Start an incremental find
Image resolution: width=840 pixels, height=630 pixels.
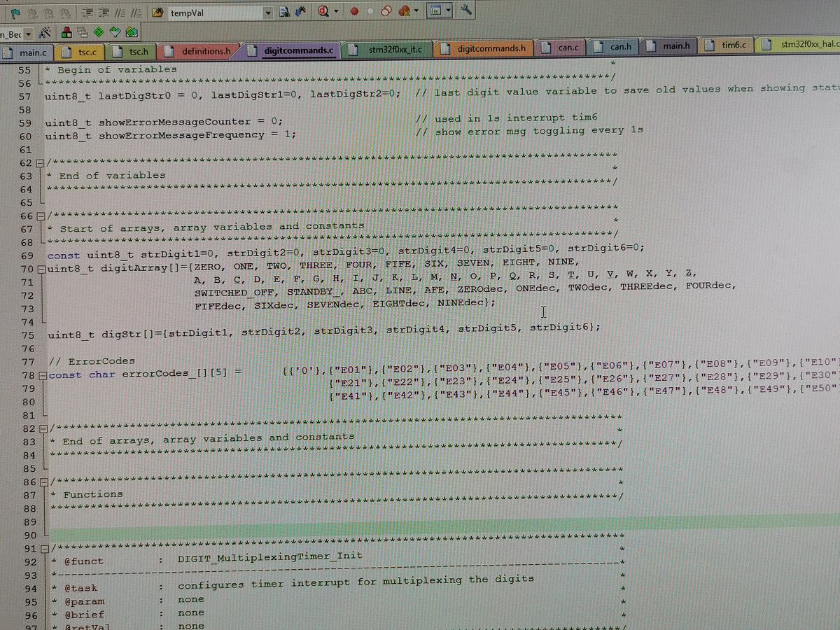[301, 13]
